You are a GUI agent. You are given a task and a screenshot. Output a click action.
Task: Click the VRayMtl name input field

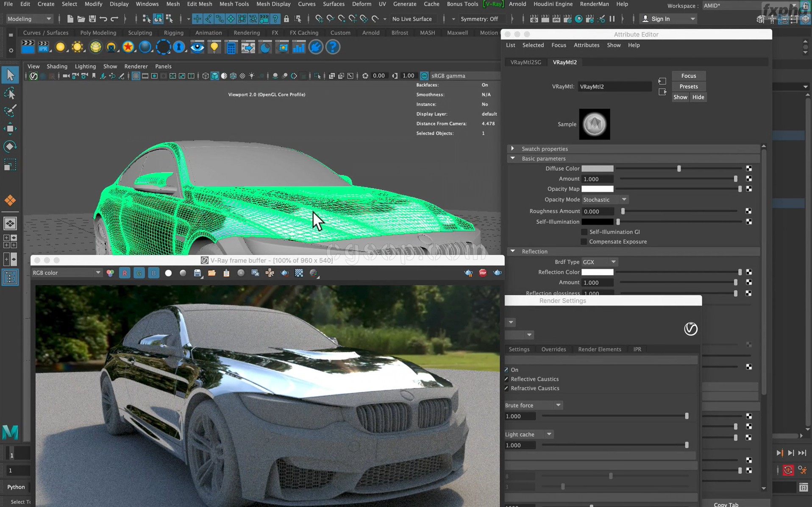click(615, 86)
